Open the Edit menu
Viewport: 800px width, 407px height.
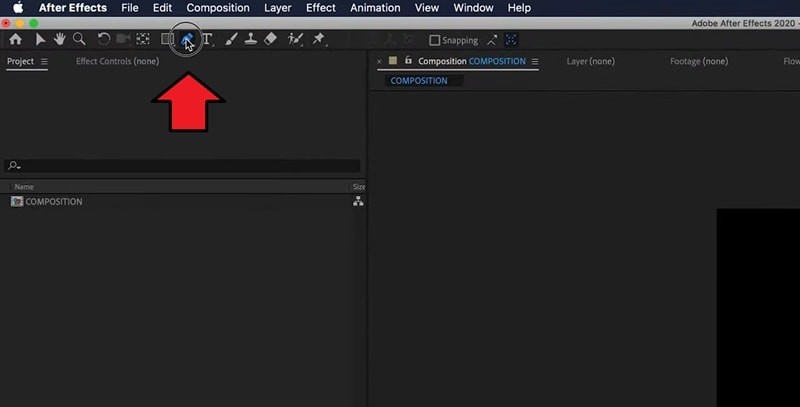pos(162,8)
